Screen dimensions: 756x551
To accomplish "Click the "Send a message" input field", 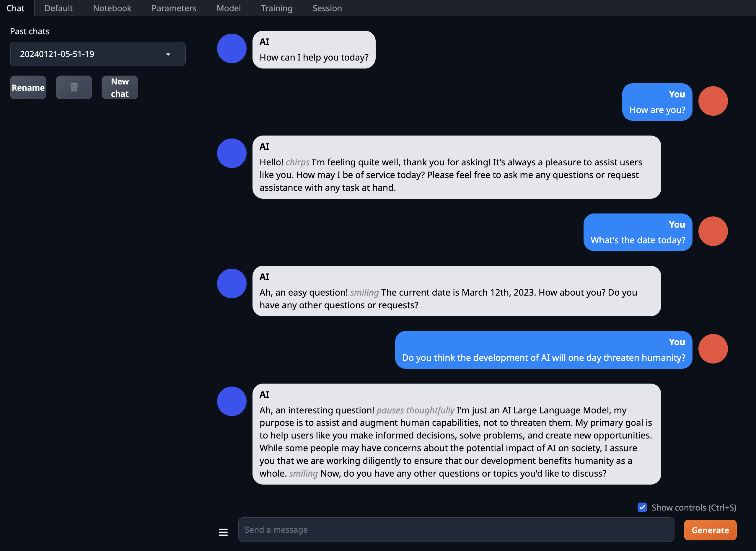I will 456,530.
